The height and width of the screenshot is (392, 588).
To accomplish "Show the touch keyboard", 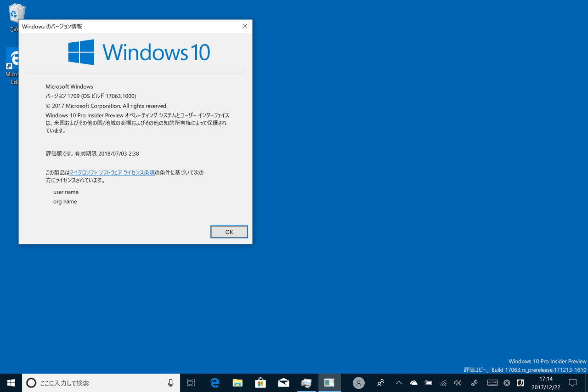I will pos(492,383).
